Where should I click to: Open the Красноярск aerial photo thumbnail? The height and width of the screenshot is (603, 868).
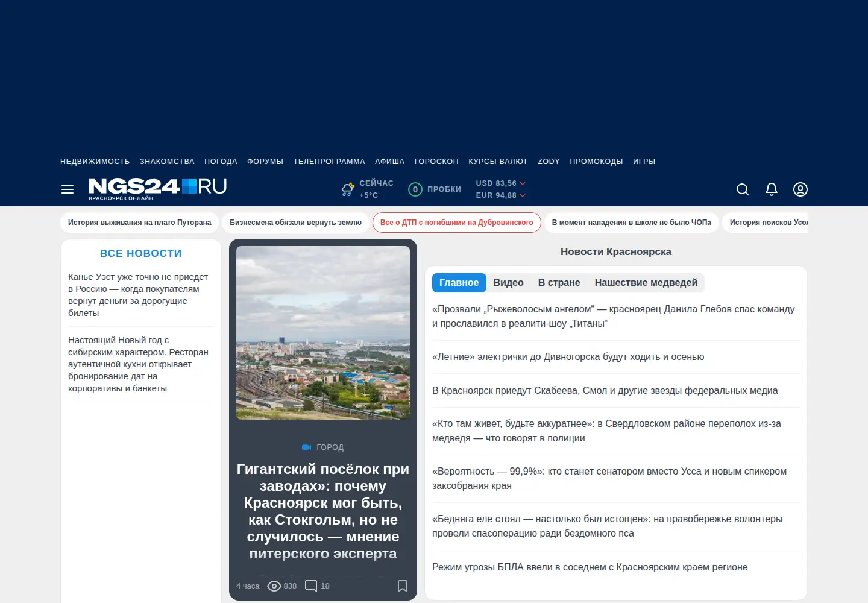pyautogui.click(x=323, y=333)
